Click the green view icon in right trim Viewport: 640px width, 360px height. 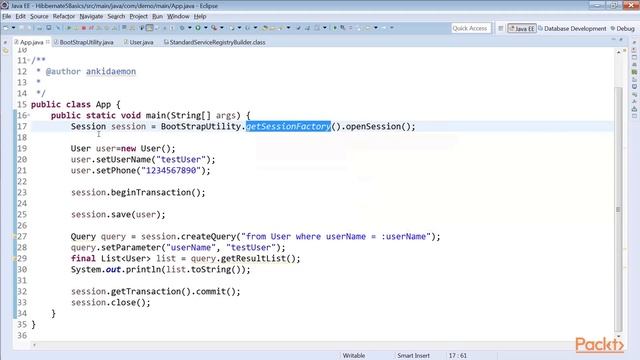(634, 72)
